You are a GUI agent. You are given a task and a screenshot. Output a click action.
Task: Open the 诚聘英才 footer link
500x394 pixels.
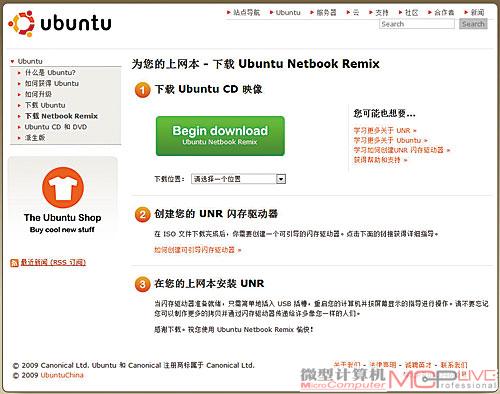coord(418,365)
